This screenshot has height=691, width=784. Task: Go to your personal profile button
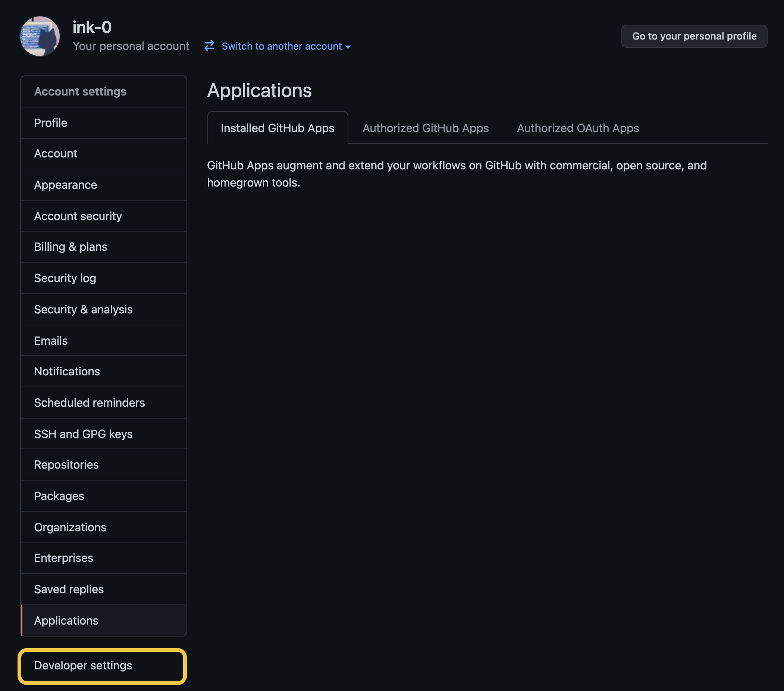pos(694,36)
